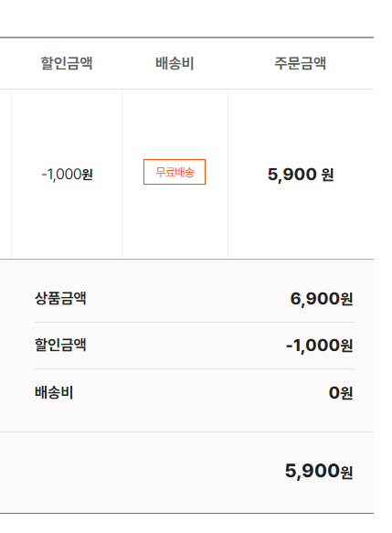Click the 배송비 label in the summary section
The image size is (392, 533).
click(54, 392)
